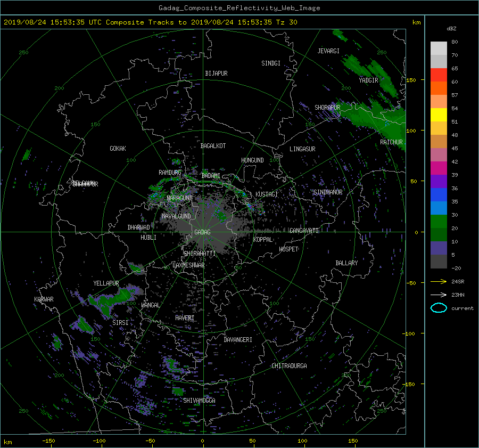Click the km unit label at top right
The image size is (479, 448).
(416, 22)
